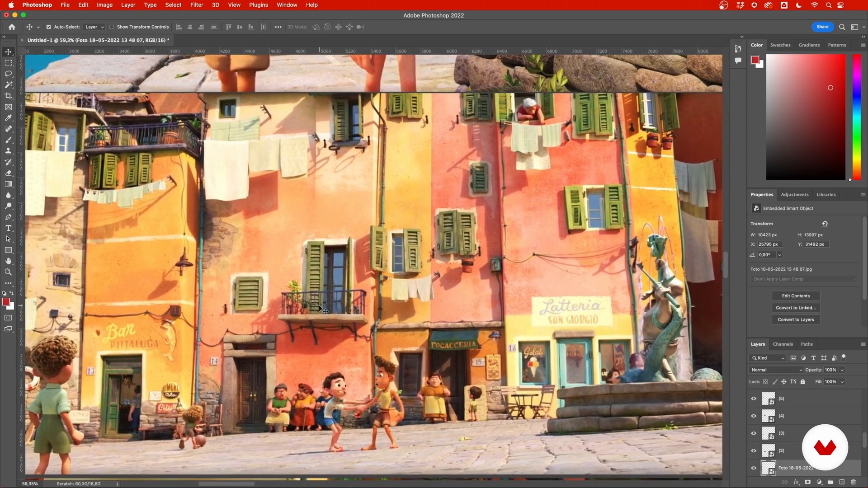Open the layer style fx menu
868x488 pixels.
point(796,482)
